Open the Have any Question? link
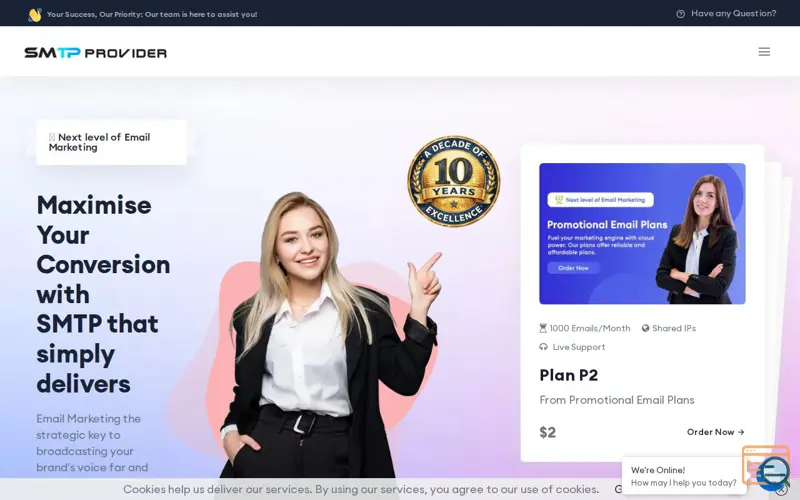 tap(733, 14)
